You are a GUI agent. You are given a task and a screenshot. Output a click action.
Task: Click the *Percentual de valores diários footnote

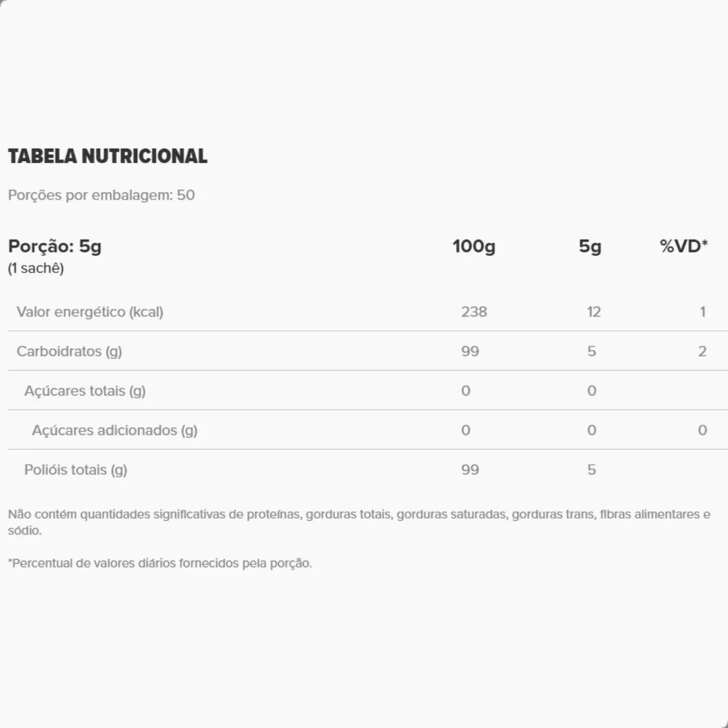pyautogui.click(x=160, y=563)
